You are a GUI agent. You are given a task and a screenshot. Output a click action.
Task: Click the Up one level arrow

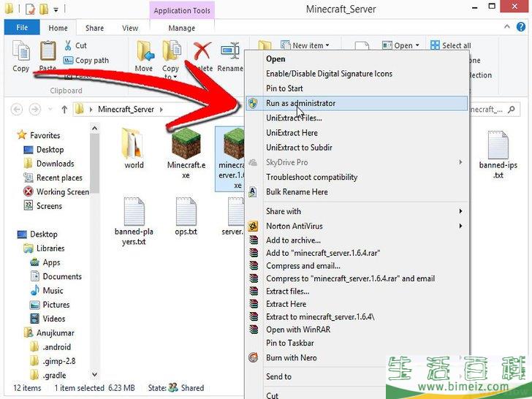(x=64, y=110)
